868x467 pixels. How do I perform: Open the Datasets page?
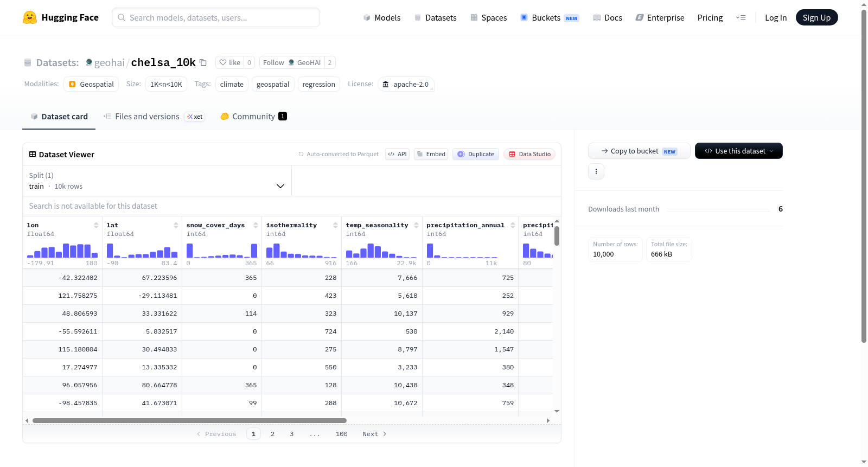436,17
